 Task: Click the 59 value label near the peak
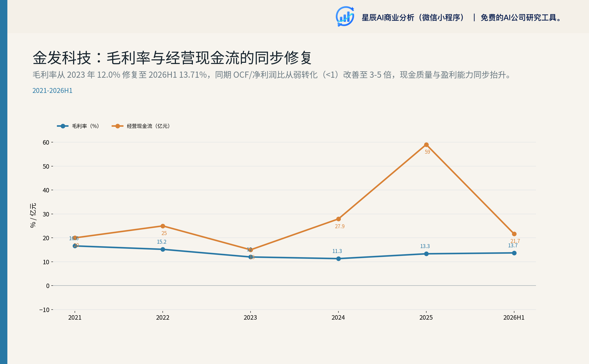[428, 152]
